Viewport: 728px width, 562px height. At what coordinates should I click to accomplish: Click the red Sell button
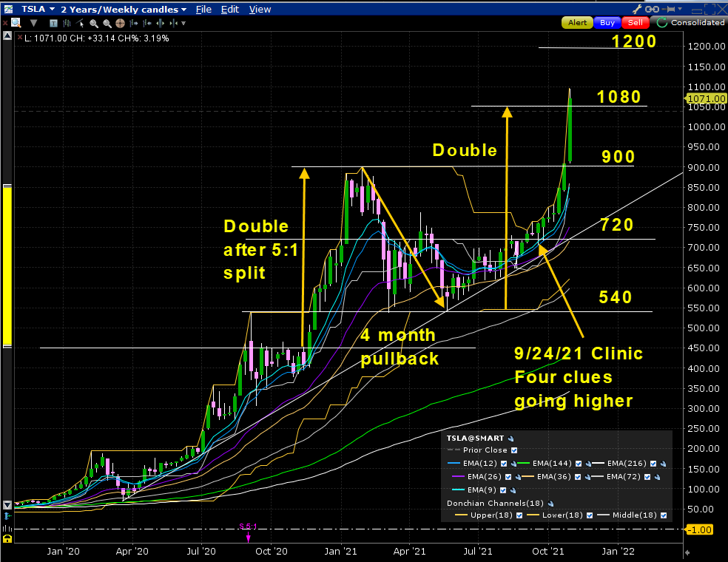coord(635,22)
